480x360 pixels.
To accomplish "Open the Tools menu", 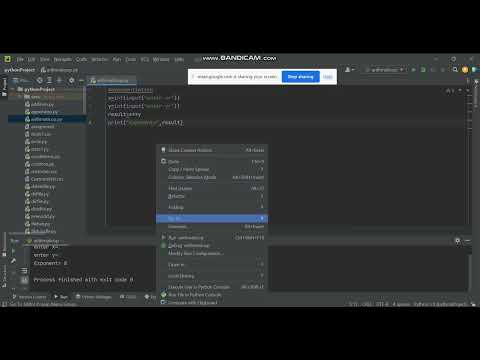I will click(131, 59).
